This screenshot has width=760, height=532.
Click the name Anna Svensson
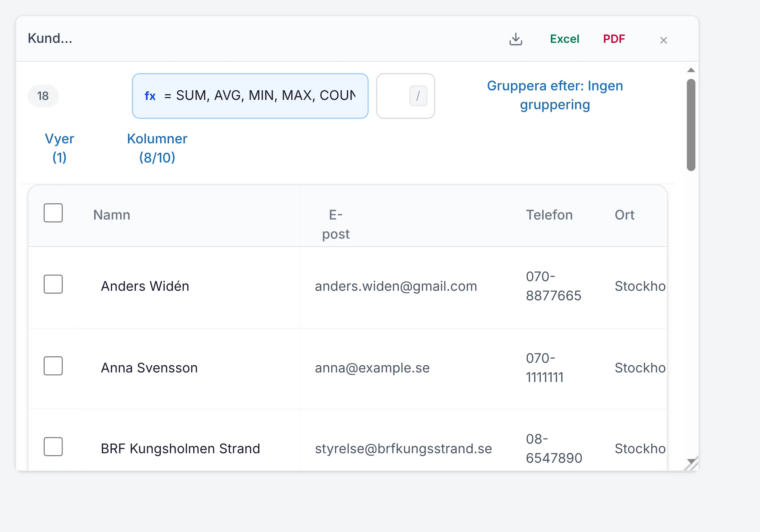click(149, 368)
